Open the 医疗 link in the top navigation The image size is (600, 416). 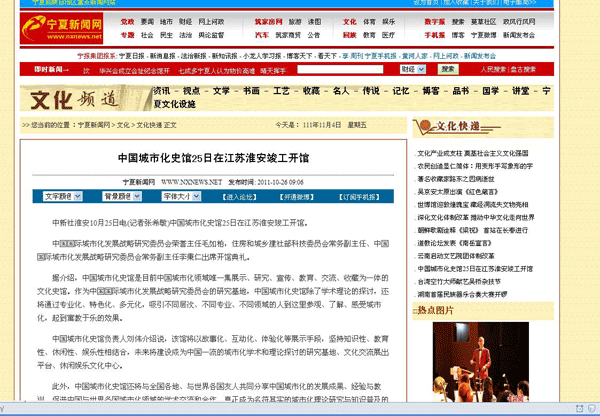tap(388, 35)
